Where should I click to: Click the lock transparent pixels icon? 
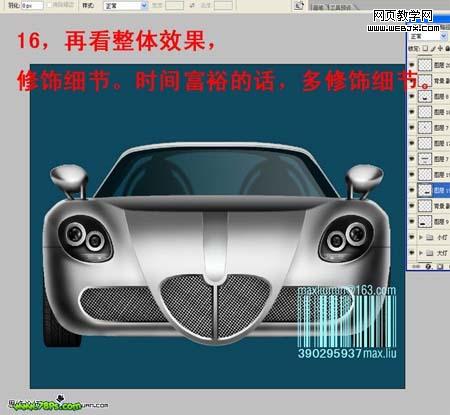(x=425, y=48)
